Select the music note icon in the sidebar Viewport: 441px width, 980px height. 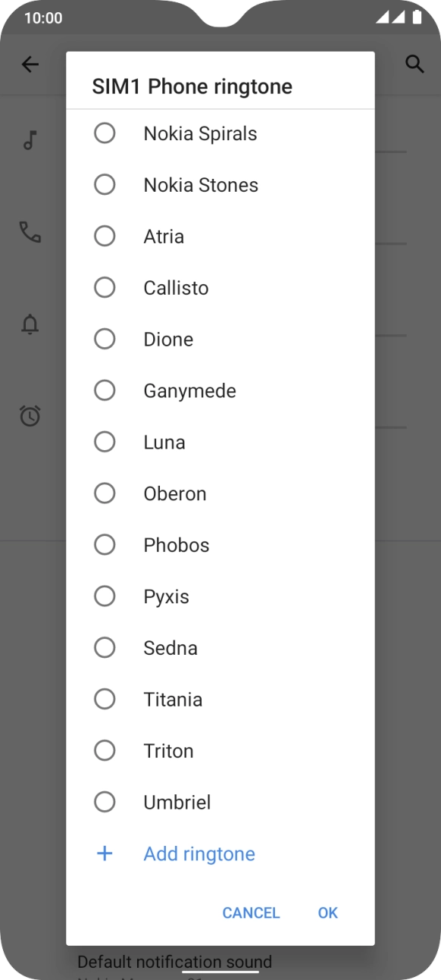coord(30,140)
